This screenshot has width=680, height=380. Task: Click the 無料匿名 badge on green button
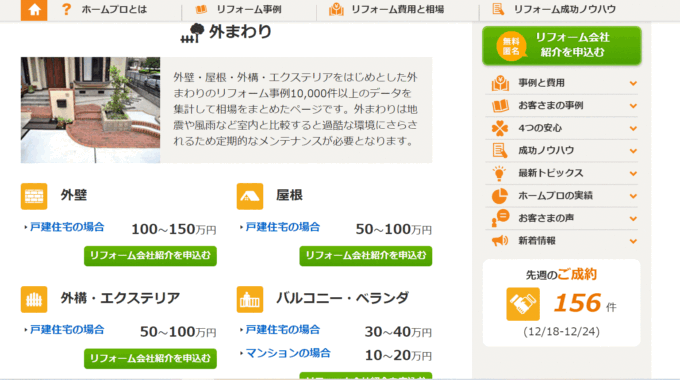(x=511, y=46)
